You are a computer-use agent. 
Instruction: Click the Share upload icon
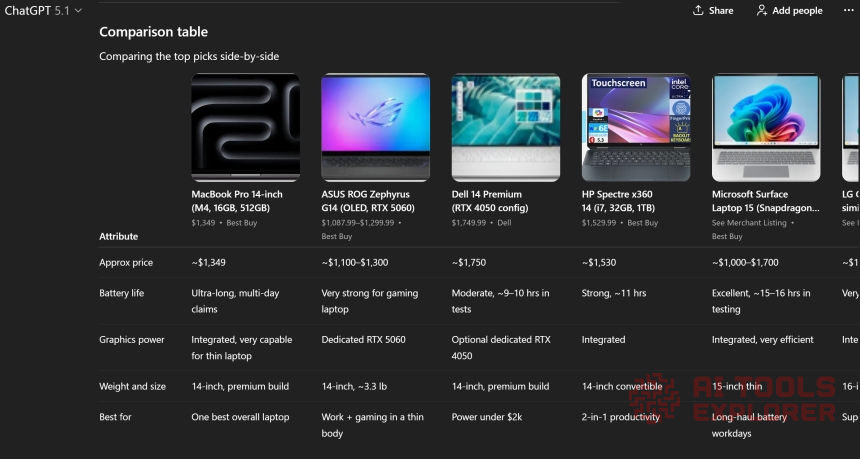pyautogui.click(x=698, y=10)
